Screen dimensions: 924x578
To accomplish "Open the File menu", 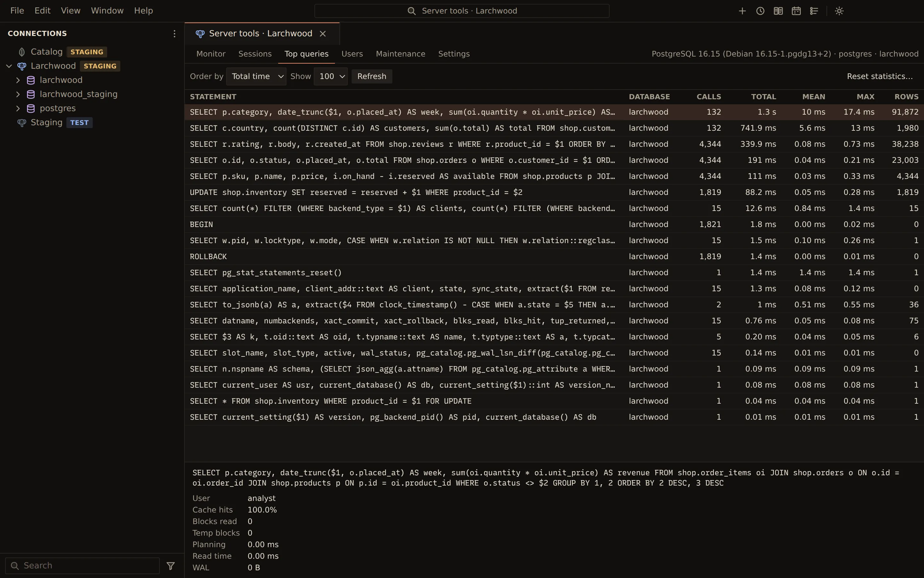I will [x=17, y=11].
